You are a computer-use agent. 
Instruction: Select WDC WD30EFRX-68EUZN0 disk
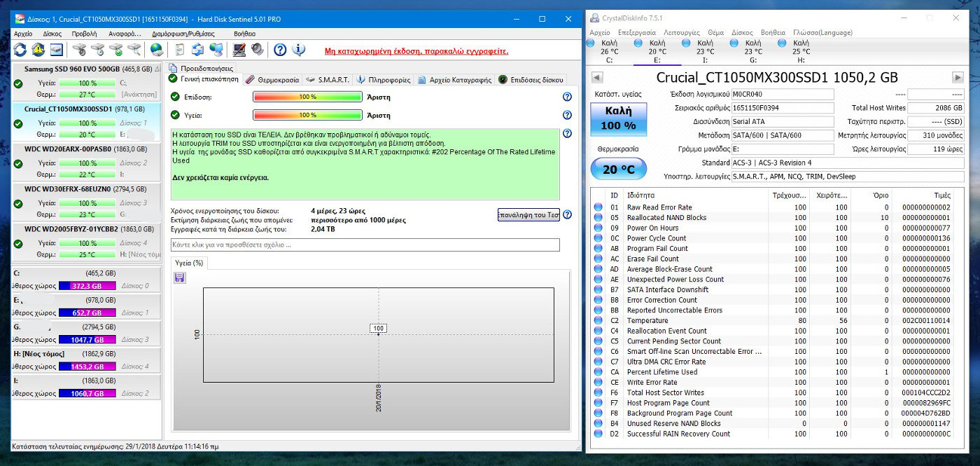click(87, 201)
